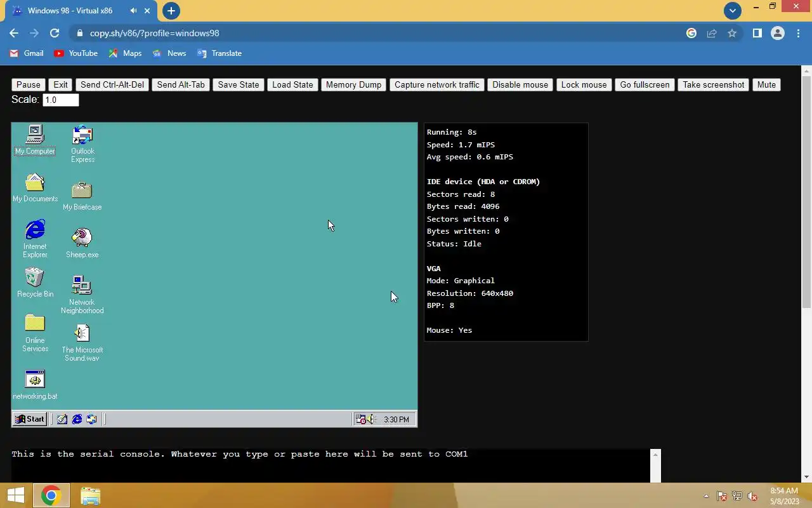812x508 pixels.
Task: Open the Chrome side panel
Action: pos(757,33)
